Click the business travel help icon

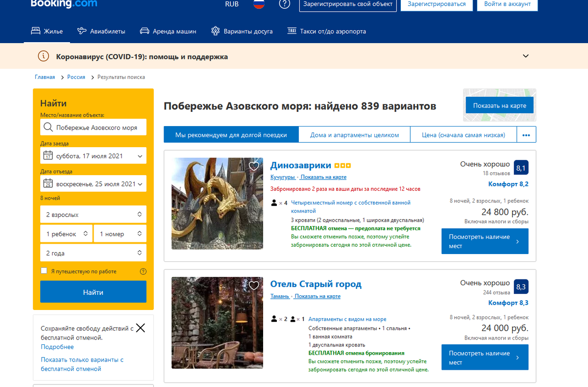click(143, 271)
